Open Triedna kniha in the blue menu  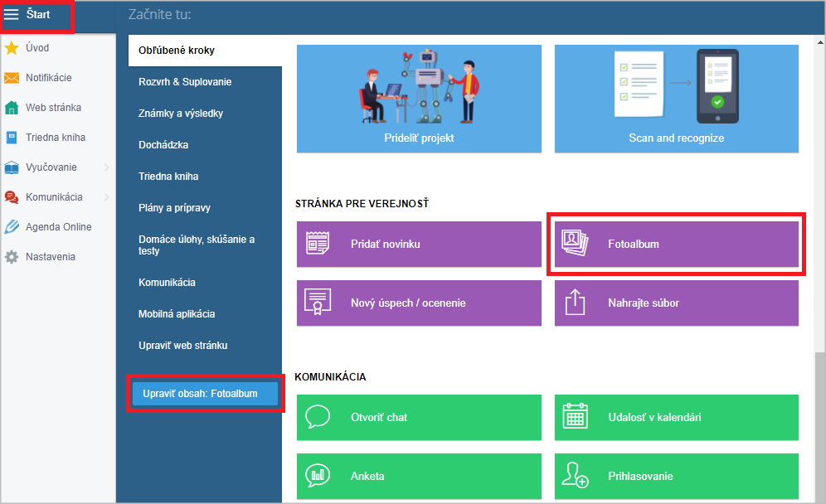(x=168, y=177)
